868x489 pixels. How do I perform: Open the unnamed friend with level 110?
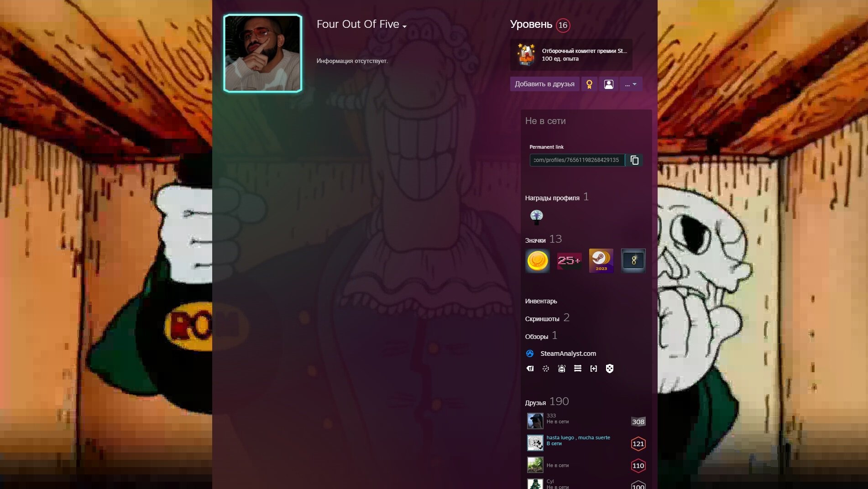click(x=586, y=465)
